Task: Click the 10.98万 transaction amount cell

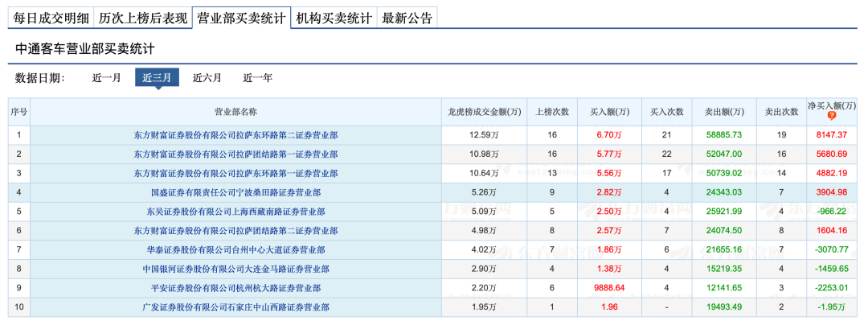Action: 484,154
